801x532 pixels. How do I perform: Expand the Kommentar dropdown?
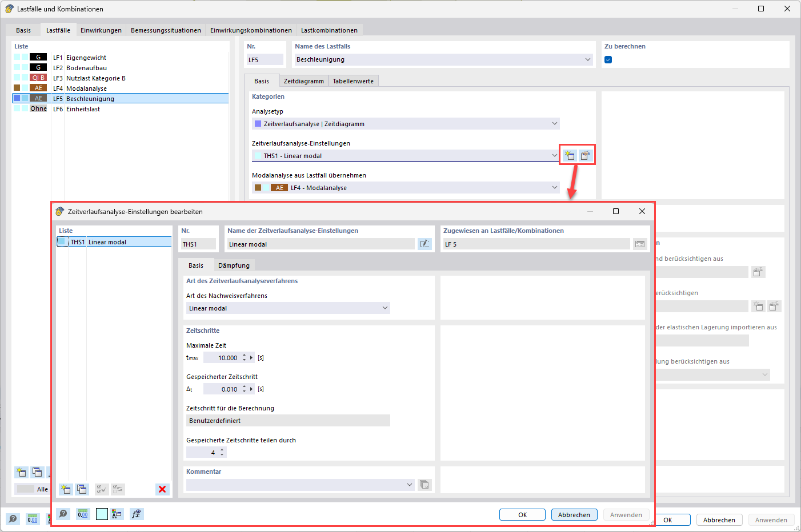(x=410, y=485)
